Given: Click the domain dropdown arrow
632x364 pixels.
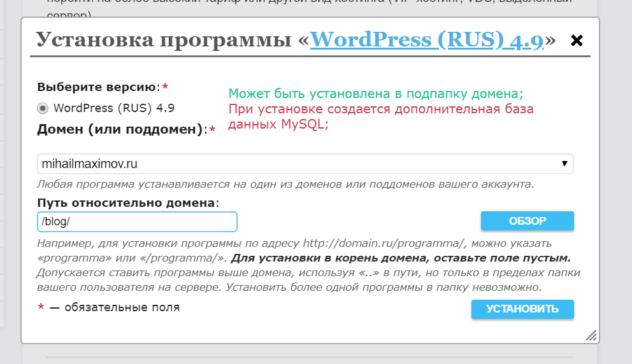Looking at the screenshot, I should click(x=564, y=164).
